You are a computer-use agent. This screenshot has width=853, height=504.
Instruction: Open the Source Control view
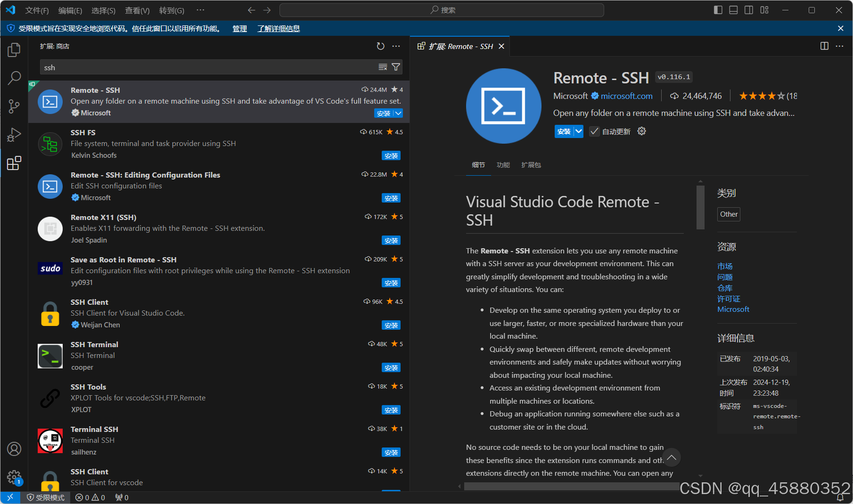point(14,106)
